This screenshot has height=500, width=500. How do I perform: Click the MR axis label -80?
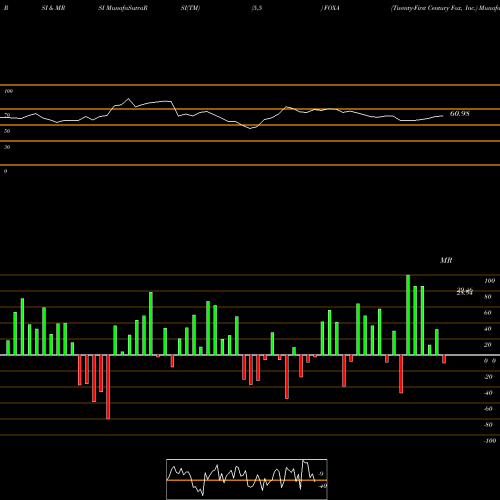click(488, 425)
